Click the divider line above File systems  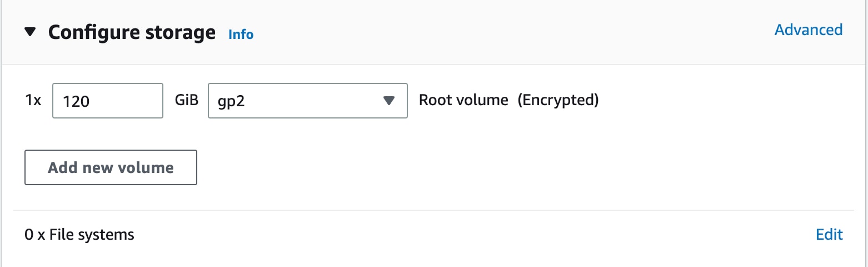click(433, 210)
